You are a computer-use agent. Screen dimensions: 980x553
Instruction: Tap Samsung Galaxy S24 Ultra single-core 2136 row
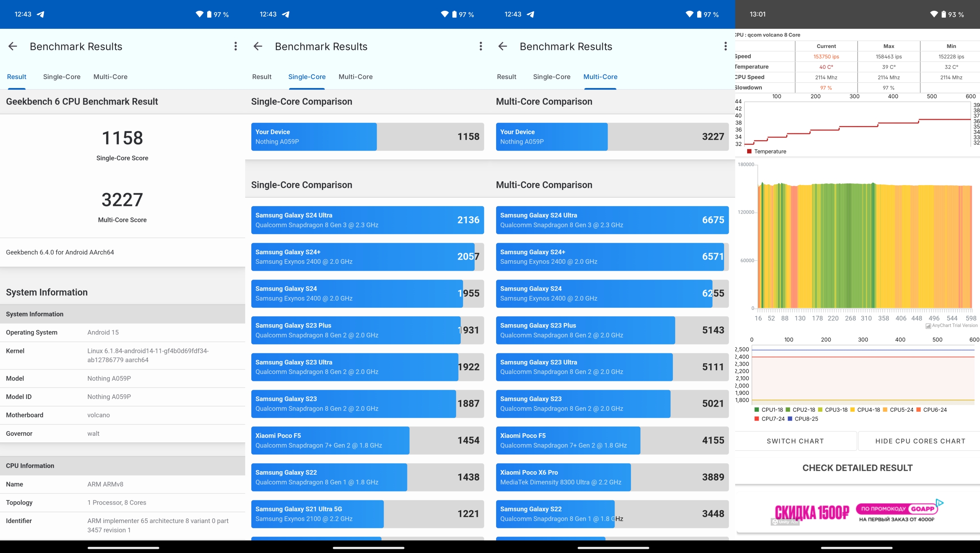[x=367, y=220]
